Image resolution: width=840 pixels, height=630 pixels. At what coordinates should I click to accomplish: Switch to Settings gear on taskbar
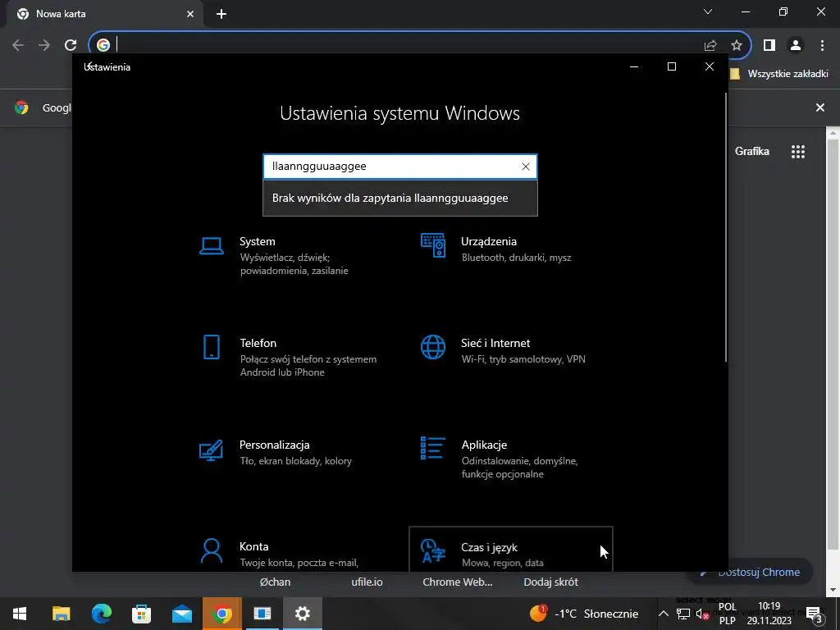coord(302,614)
